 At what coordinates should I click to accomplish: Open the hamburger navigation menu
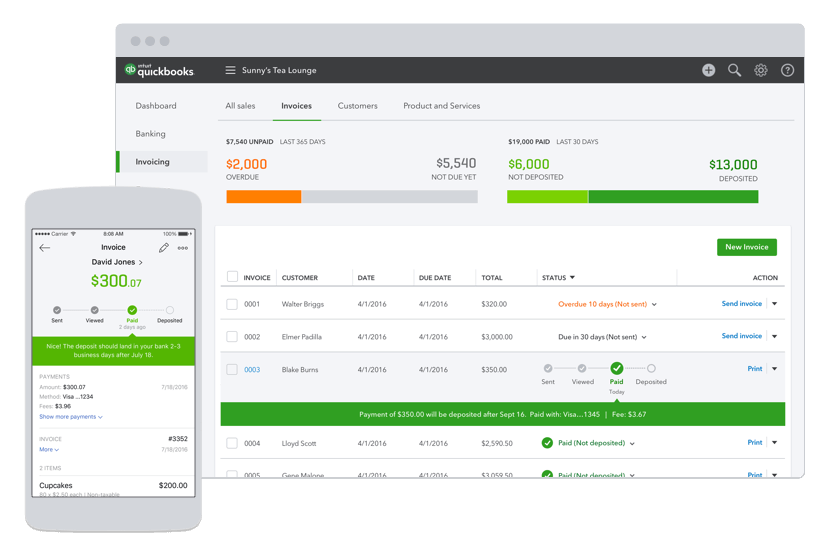[230, 70]
